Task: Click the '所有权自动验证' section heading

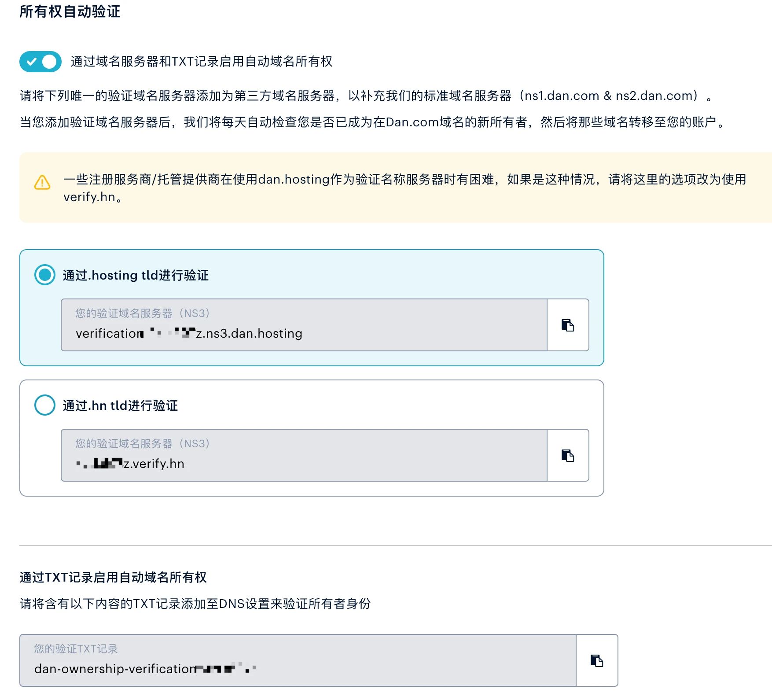Action: [x=70, y=11]
